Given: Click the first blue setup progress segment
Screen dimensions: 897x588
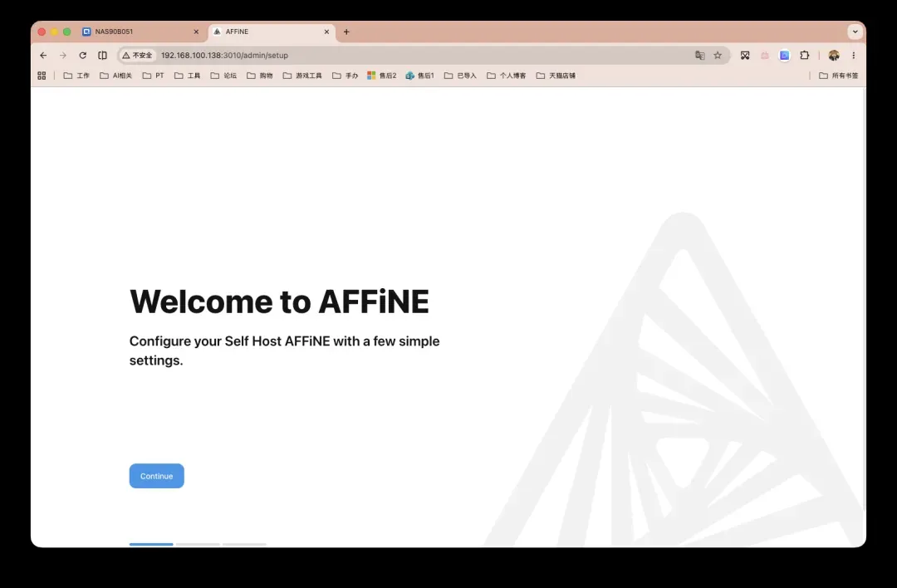Looking at the screenshot, I should (151, 544).
